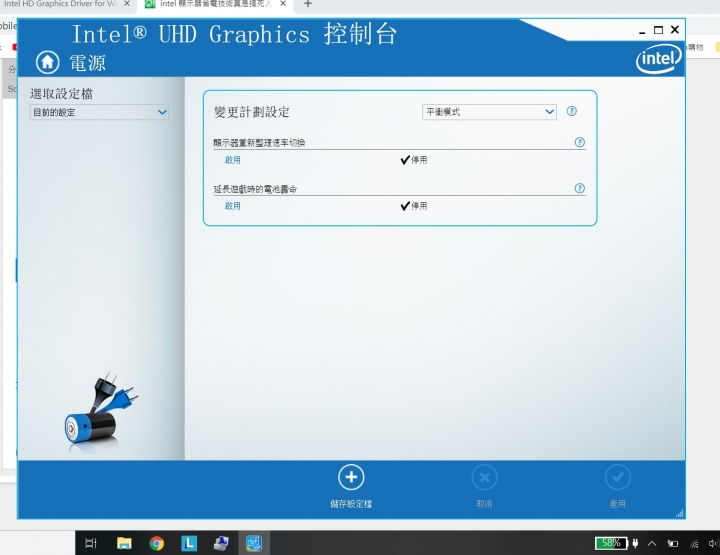720x555 pixels.
Task: Open the volume tray icon
Action: [x=714, y=544]
